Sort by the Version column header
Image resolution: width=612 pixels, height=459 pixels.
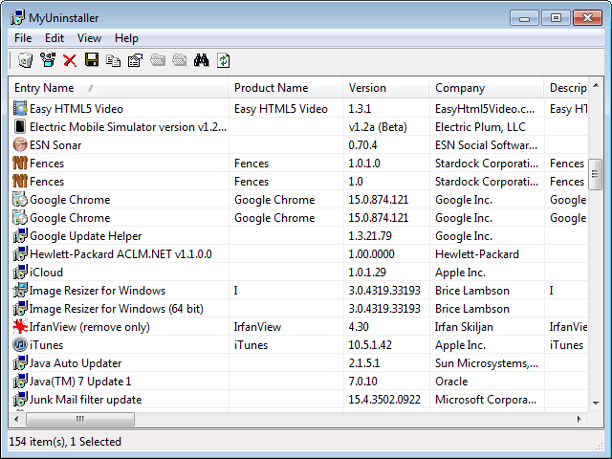point(386,88)
